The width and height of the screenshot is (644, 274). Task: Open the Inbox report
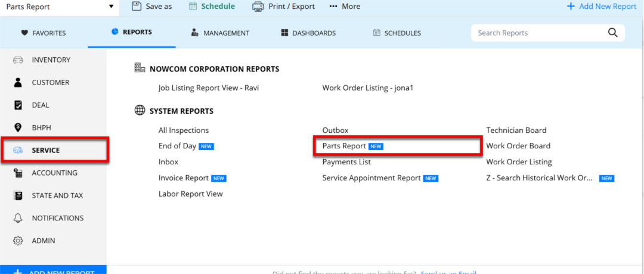point(168,162)
